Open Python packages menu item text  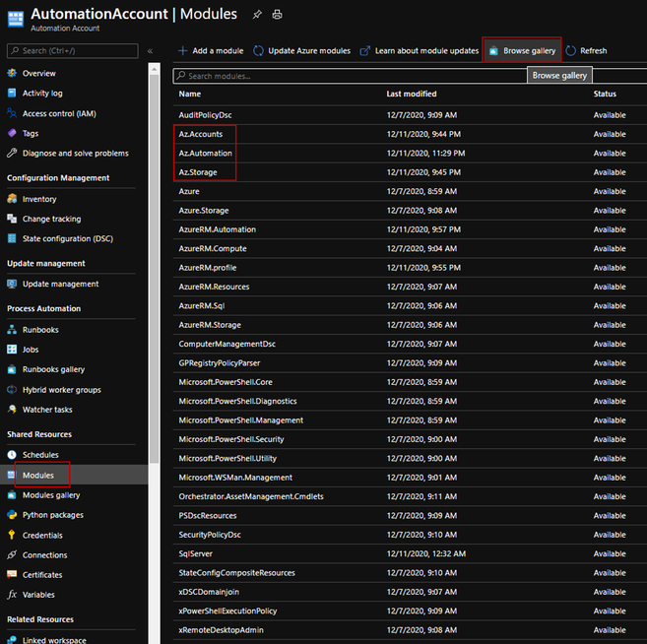pyautogui.click(x=53, y=515)
